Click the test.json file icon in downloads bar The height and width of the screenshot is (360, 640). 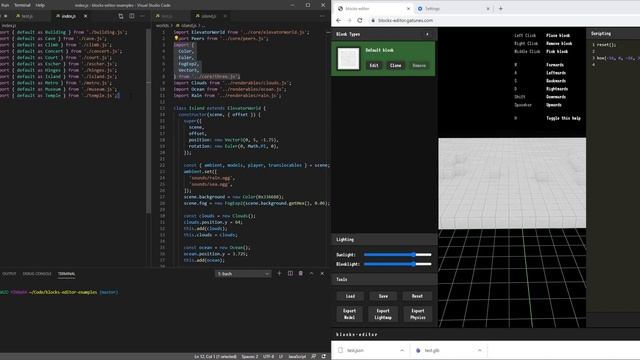340,350
